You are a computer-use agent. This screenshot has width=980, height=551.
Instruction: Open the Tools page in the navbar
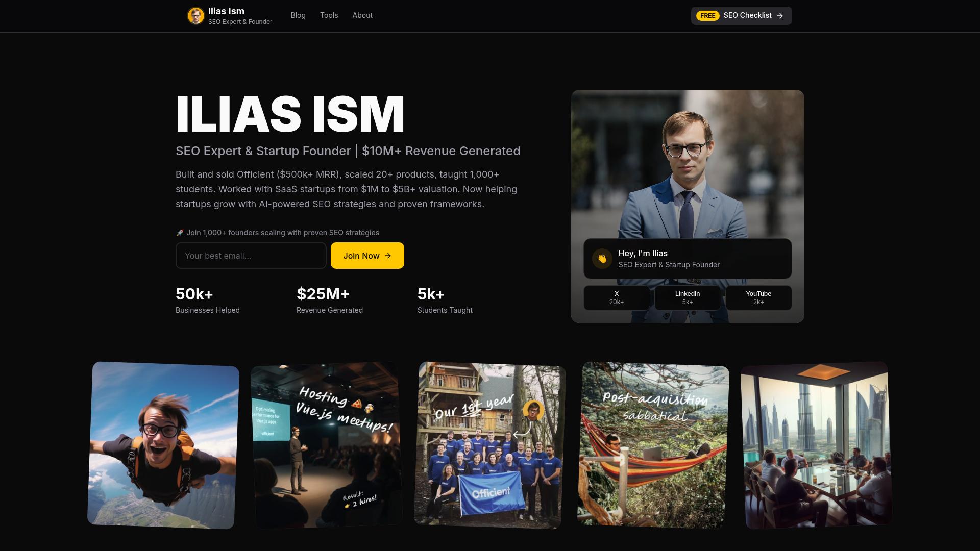pyautogui.click(x=329, y=15)
